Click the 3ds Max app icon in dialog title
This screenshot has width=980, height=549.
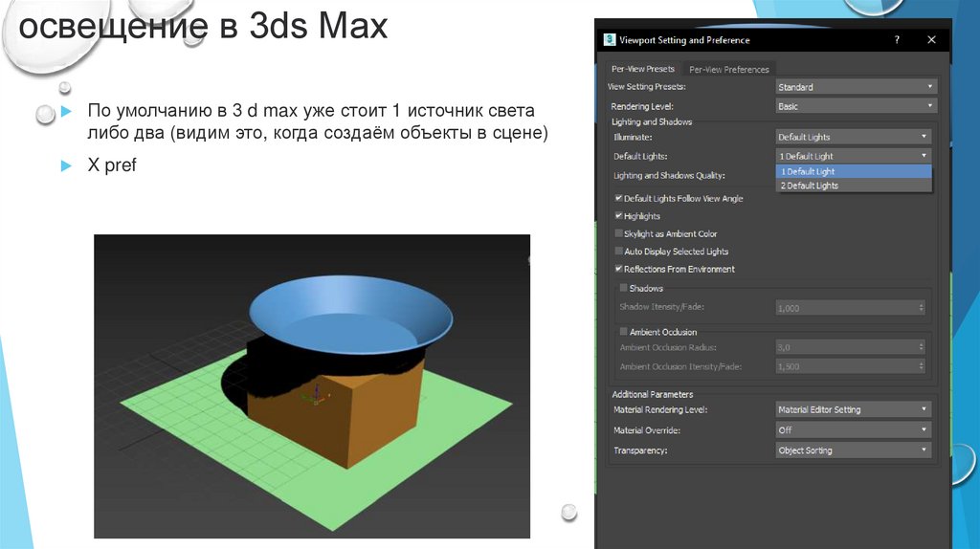pos(610,39)
